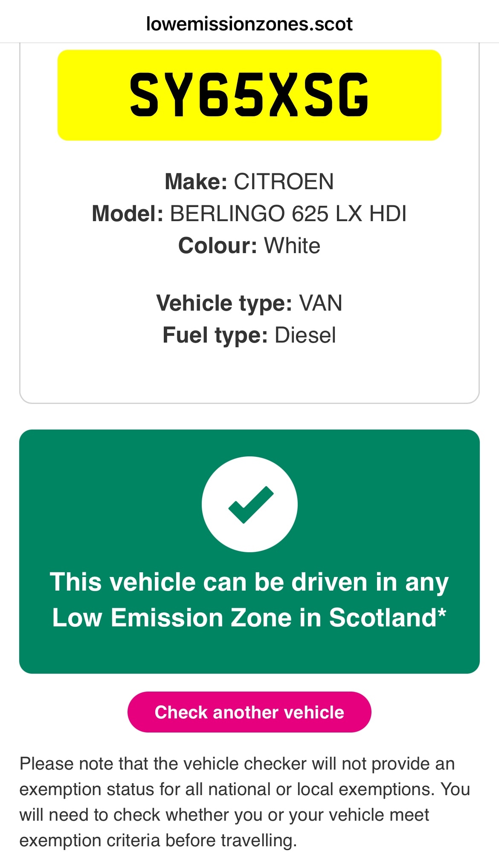Click the Vehicle type: VAN label
Viewport: 499px width, 868px height.
click(249, 303)
